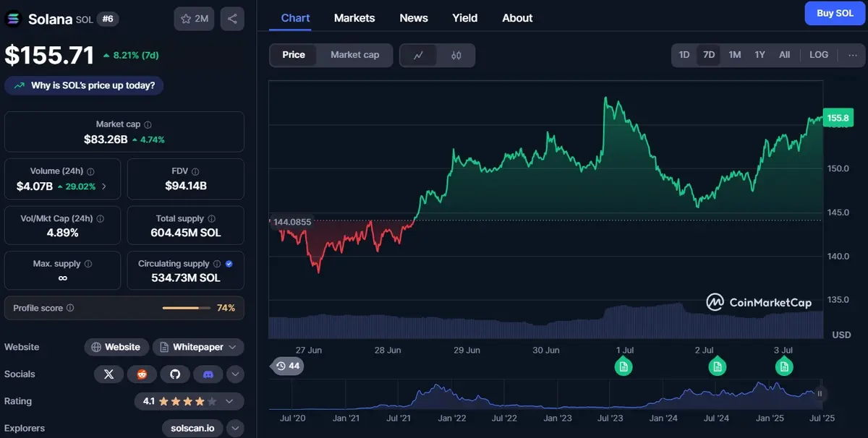The image size is (868, 438).
Task: Switch to the Chart tab
Action: 295,18
